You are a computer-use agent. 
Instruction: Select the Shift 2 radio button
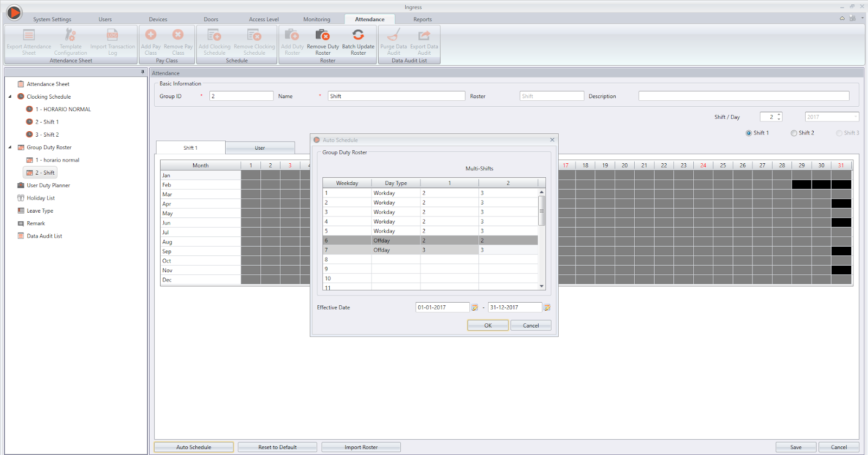click(794, 133)
